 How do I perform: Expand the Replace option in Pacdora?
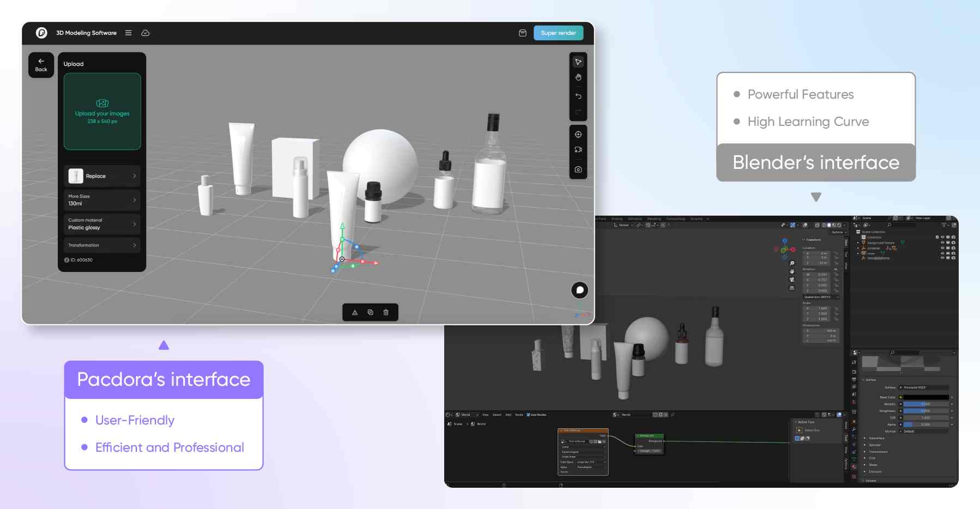[102, 176]
